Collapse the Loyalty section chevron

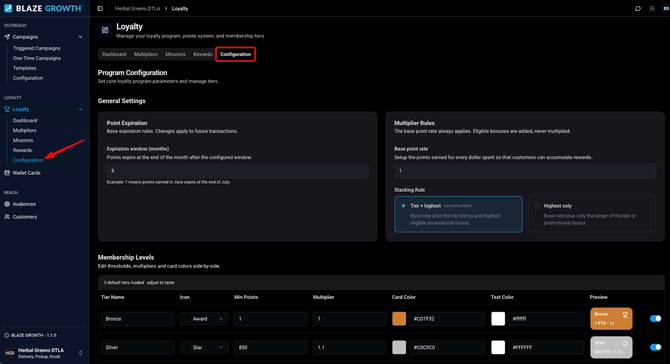pos(80,109)
